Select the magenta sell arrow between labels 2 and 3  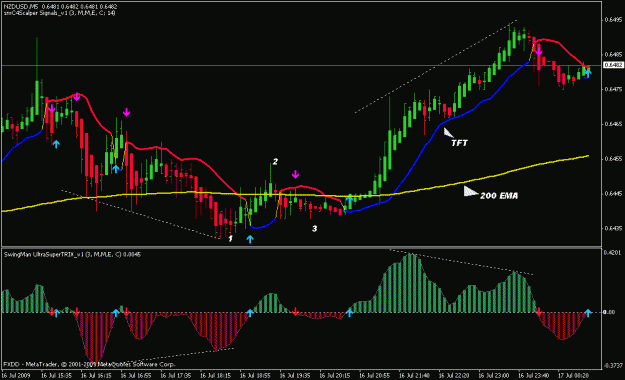point(295,174)
